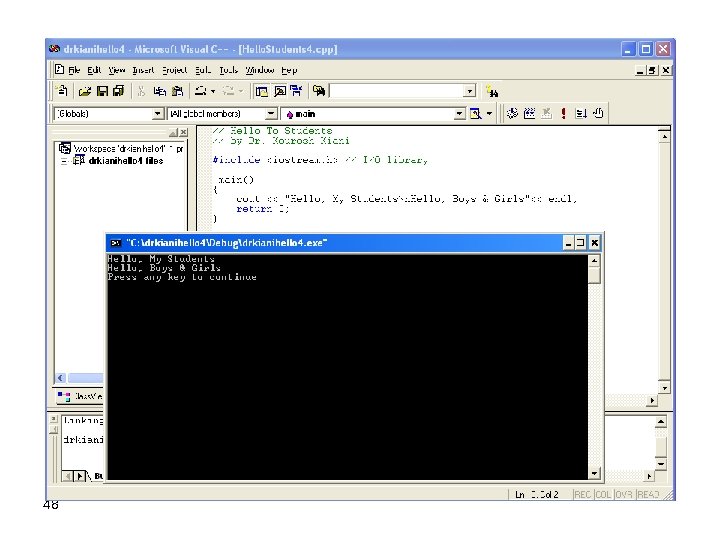Click the document icon left of File menu
720x540 pixels.
59,69
